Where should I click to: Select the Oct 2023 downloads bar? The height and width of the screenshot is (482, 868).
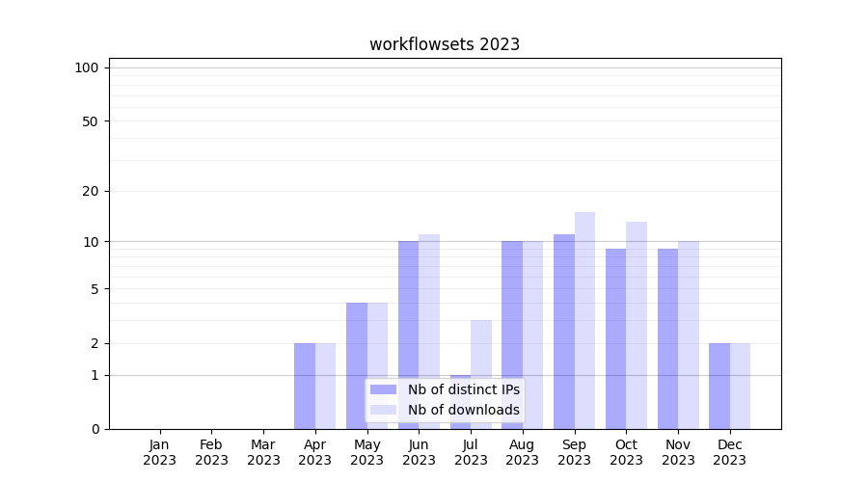coord(637,325)
